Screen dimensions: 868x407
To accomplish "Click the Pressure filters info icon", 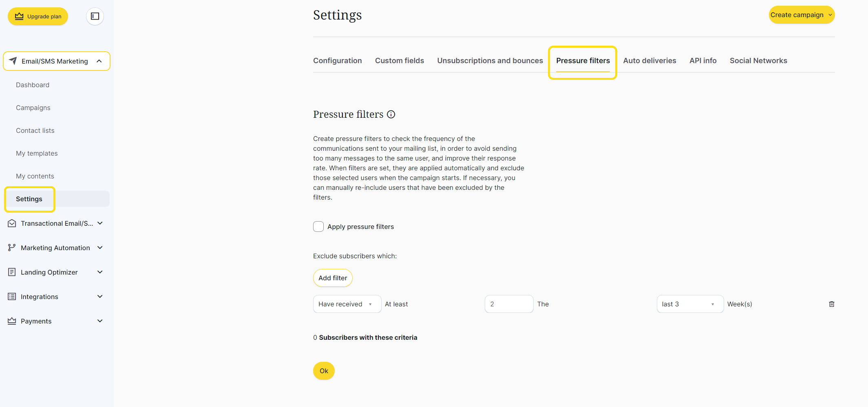I will point(391,114).
